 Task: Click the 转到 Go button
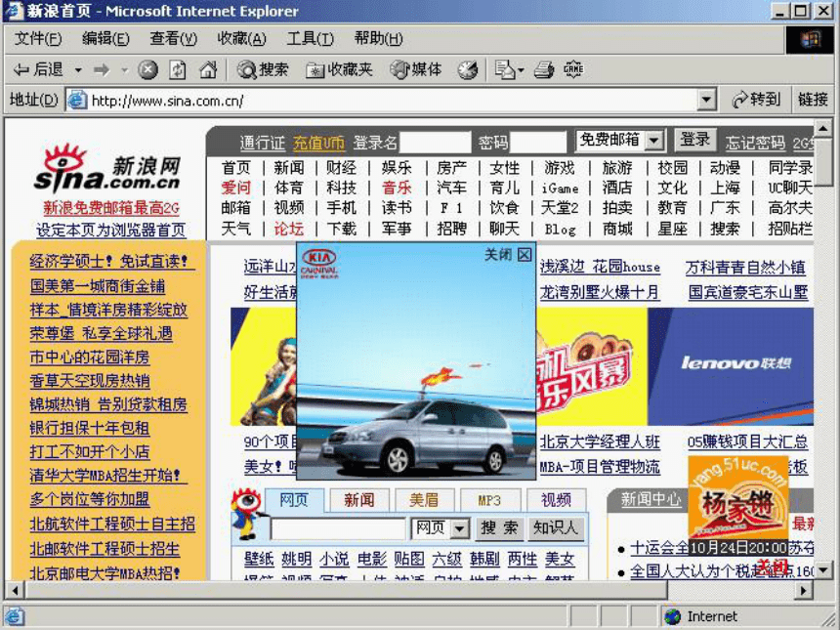(x=756, y=100)
